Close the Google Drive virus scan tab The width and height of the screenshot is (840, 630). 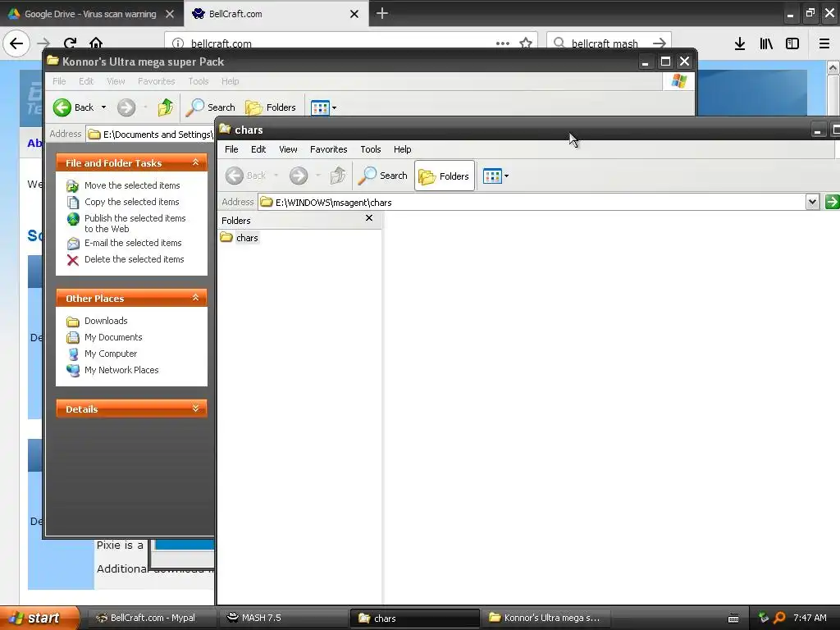[x=170, y=14]
